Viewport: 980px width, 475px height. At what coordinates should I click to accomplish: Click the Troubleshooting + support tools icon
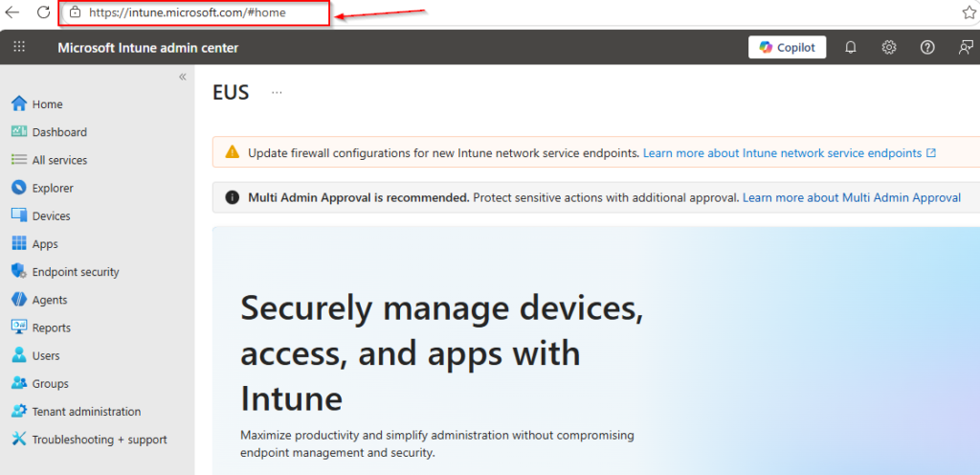19,439
